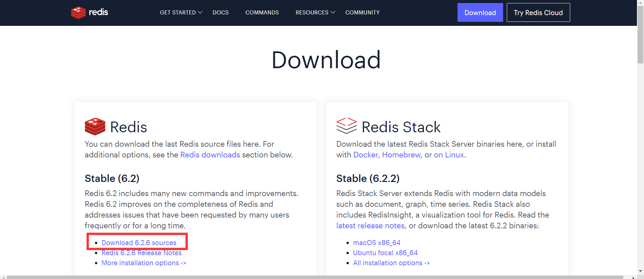Expand the RESOURCES menu chevron

click(333, 12)
